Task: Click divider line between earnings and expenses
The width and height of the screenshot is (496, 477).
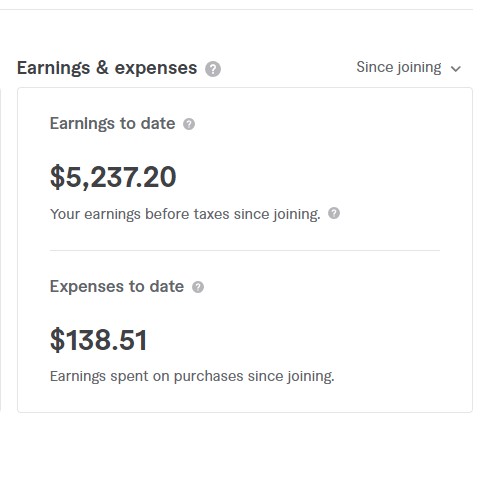Action: [x=245, y=250]
